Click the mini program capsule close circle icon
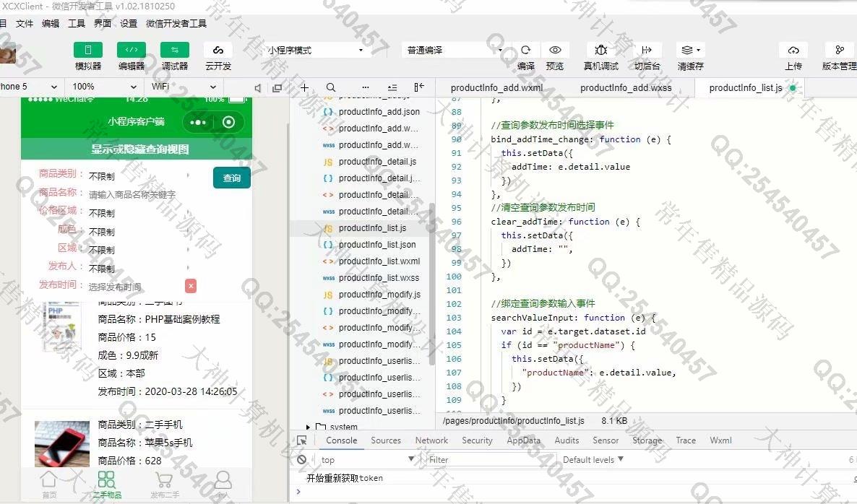The image size is (857, 504). pos(228,122)
